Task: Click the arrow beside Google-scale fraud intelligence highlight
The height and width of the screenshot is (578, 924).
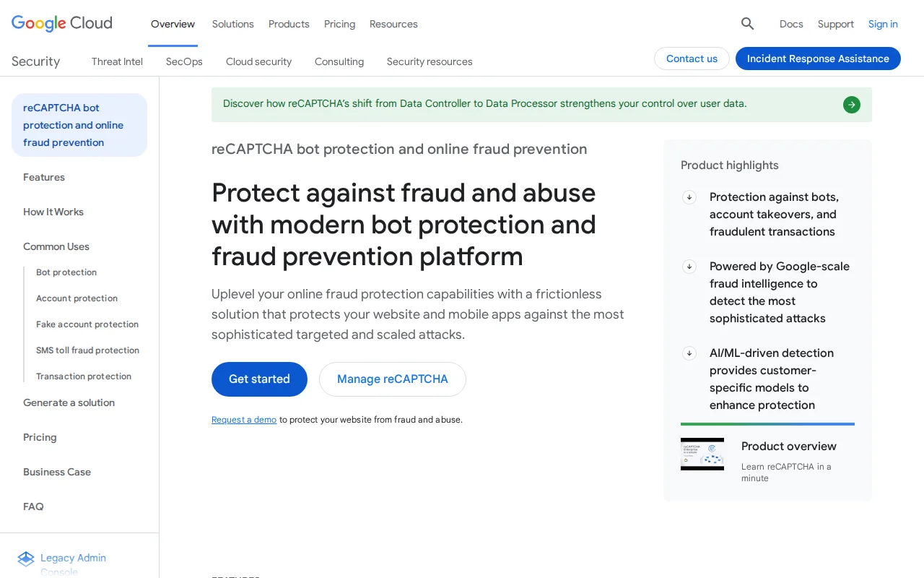Action: [689, 267]
